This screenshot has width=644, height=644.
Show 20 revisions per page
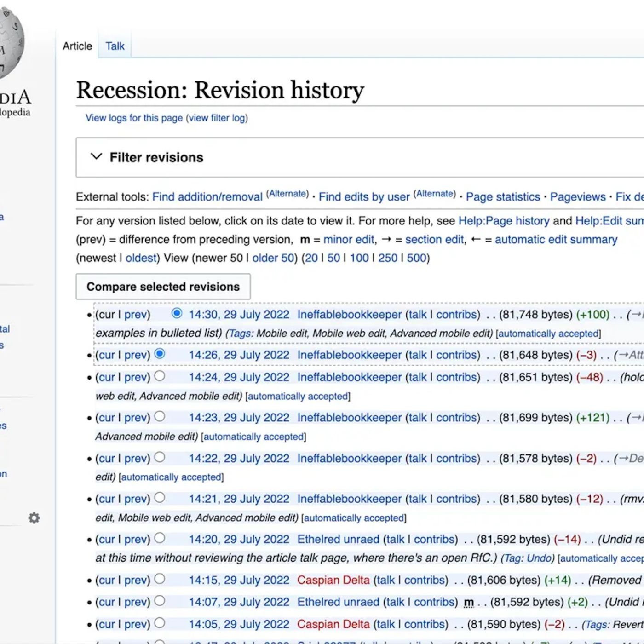[311, 258]
